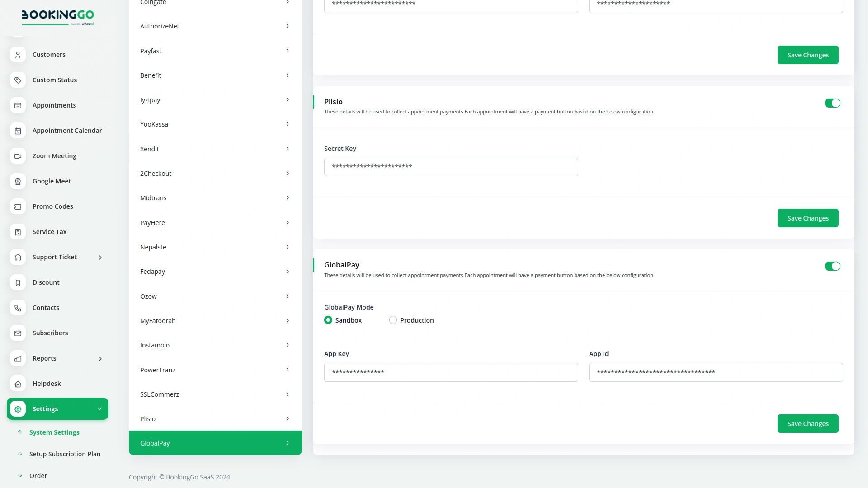Click the GlobalPay App Key input field

(x=451, y=372)
